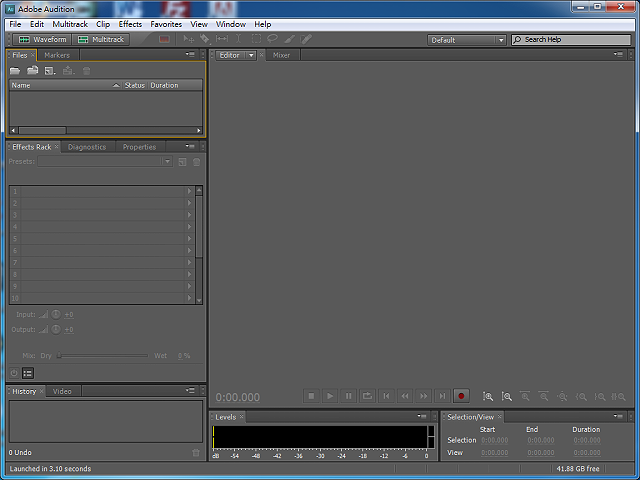Toggle Effects Rack power state button
The width and height of the screenshot is (640, 480).
(14, 373)
